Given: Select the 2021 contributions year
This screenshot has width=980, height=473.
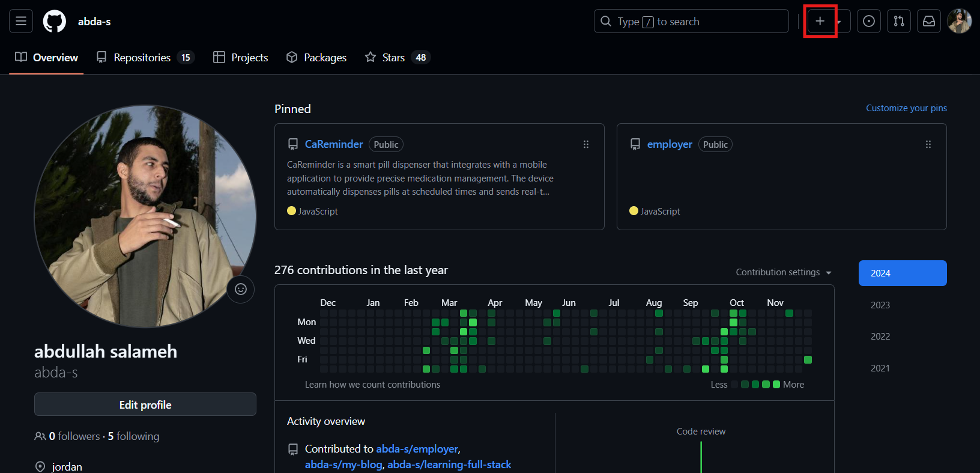Looking at the screenshot, I should point(880,368).
